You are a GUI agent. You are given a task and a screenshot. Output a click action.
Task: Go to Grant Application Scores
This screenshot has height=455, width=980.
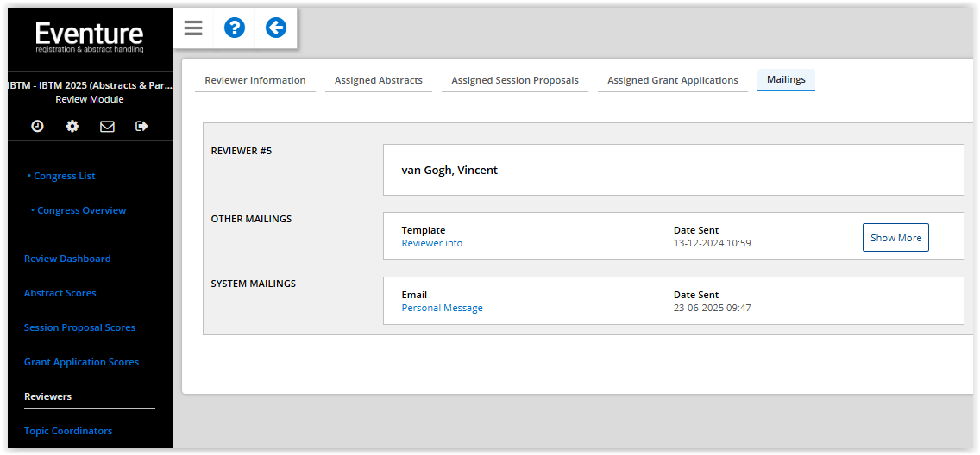81,362
